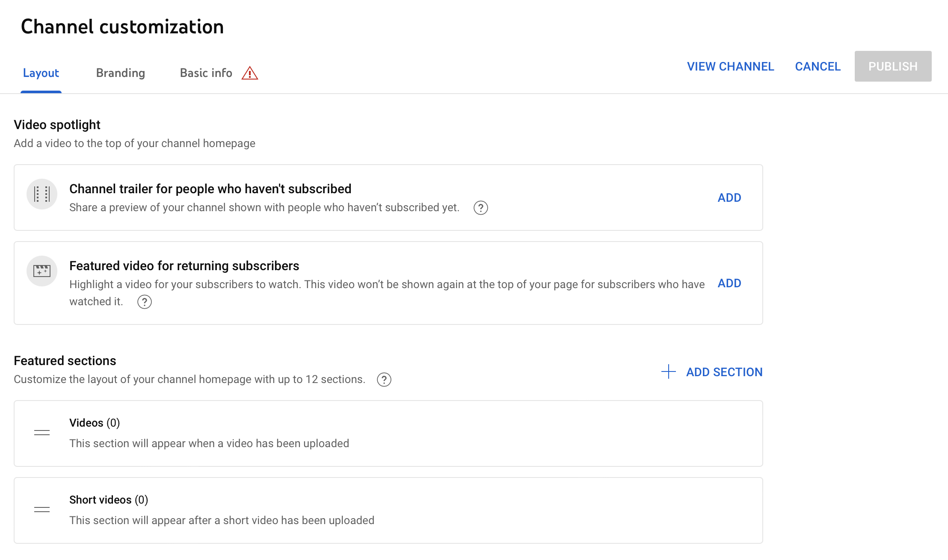
Task: Click the warning triangle icon beside Basic info
Action: (250, 73)
